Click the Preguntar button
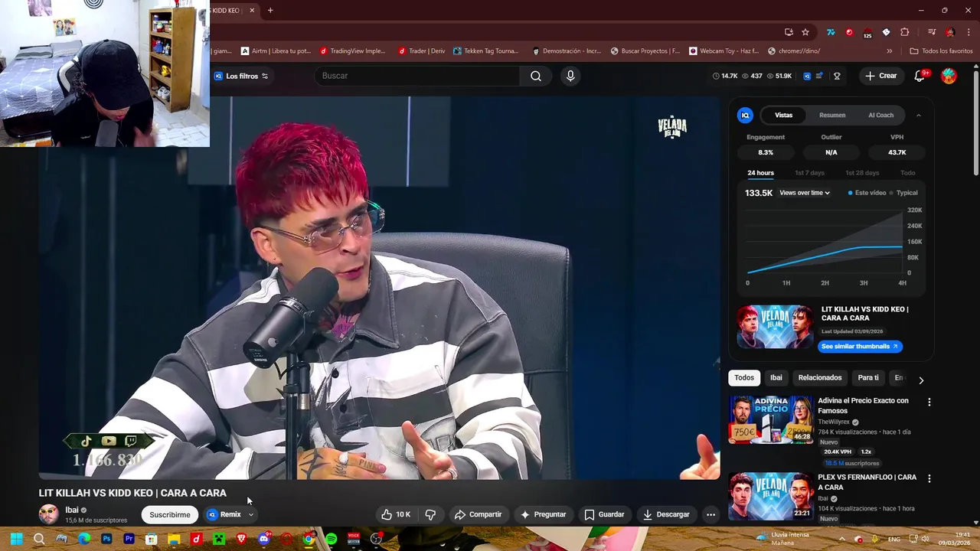 pos(543,514)
